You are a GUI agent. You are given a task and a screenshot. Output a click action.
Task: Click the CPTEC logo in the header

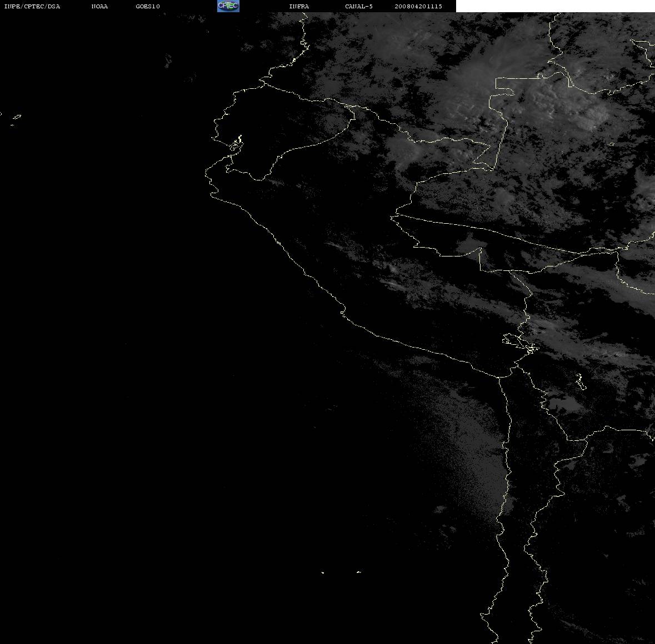(228, 6)
